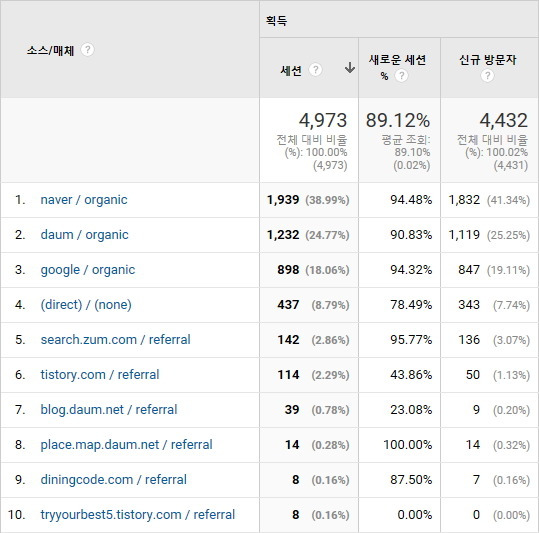
Task: Sort by the 신규 방문자 column header
Action: pos(487,60)
